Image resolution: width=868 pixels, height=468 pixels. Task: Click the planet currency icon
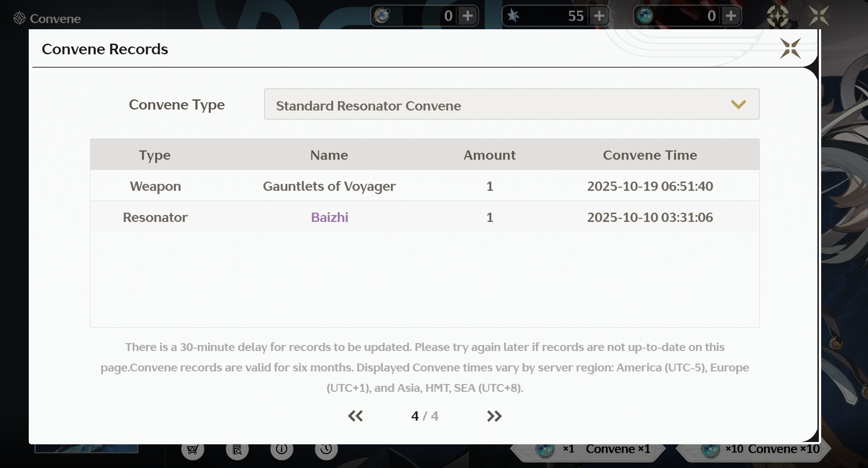pyautogui.click(x=382, y=16)
